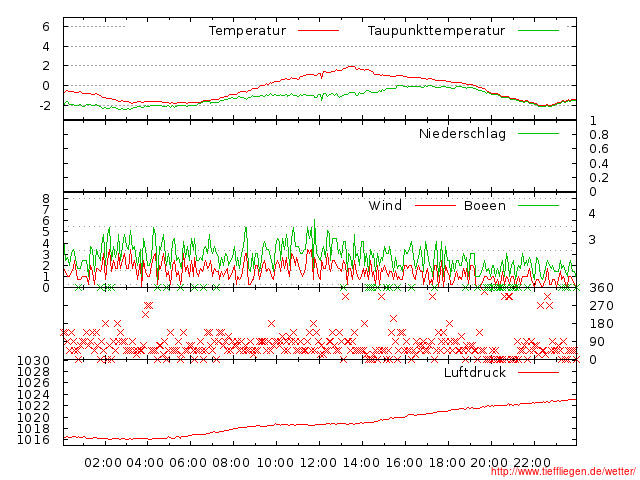Click the 180 wind direction axis value

pyautogui.click(x=601, y=324)
